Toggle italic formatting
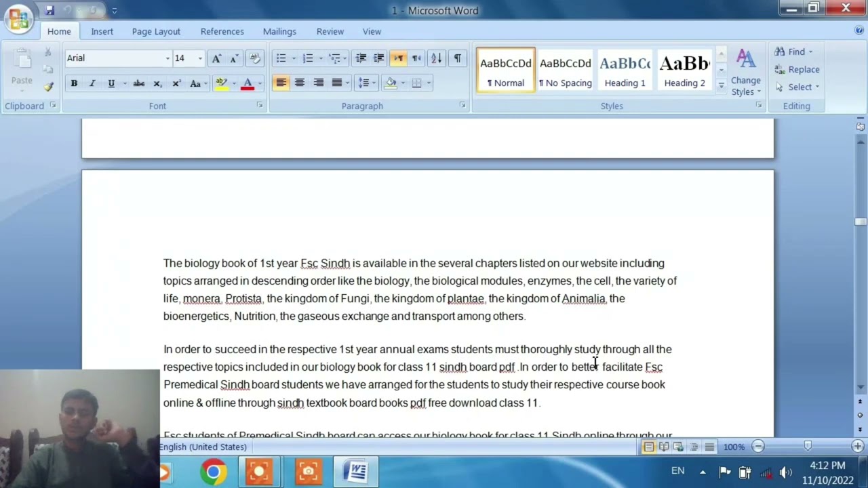868x488 pixels. (92, 83)
